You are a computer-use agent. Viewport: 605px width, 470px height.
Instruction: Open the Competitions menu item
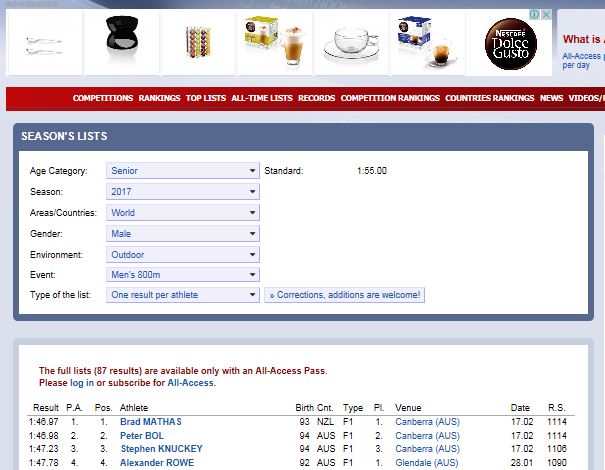103,99
